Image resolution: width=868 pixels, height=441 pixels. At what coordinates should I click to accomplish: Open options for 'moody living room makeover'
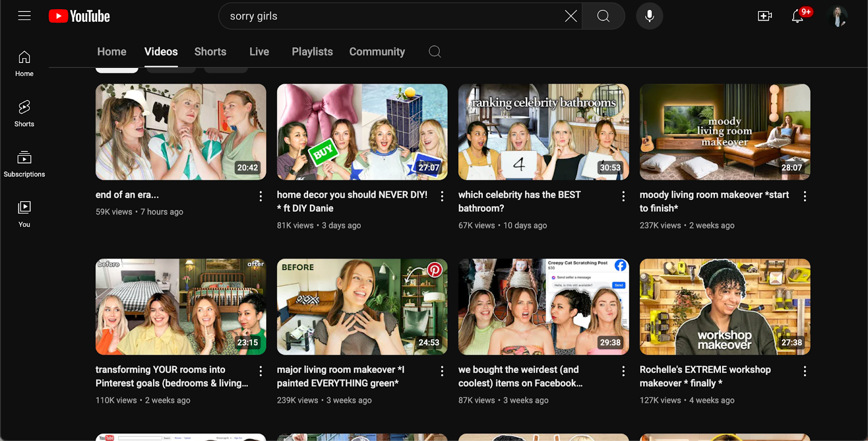tap(805, 196)
